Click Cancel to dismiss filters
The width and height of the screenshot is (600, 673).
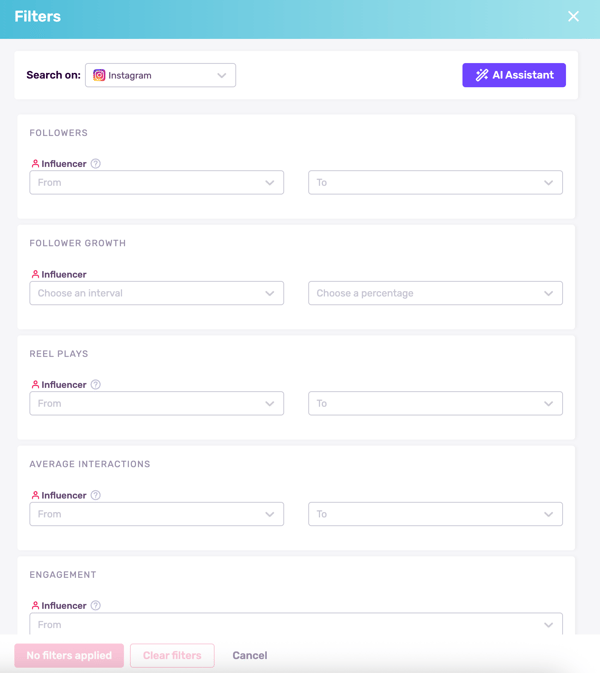coord(249,656)
